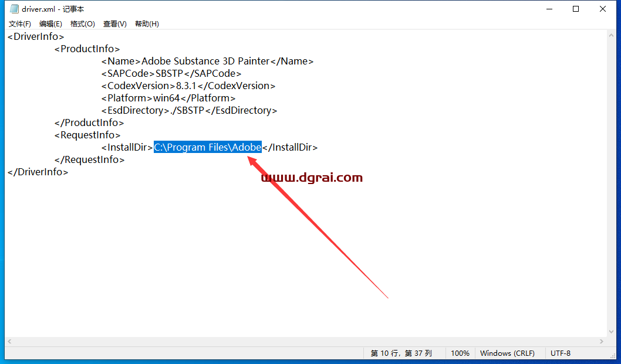Image resolution: width=621 pixels, height=364 pixels.
Task: Click horizontal scrollbar left arrow
Action: point(9,342)
